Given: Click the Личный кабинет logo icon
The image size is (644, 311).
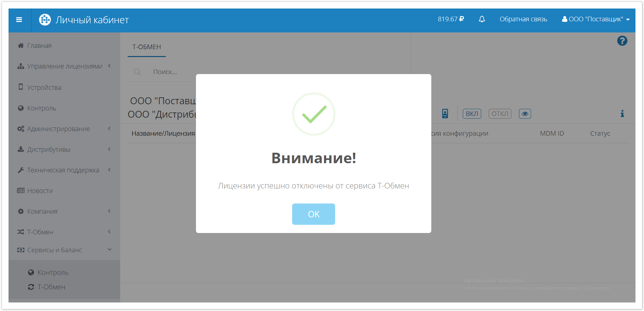Looking at the screenshot, I should click(x=45, y=20).
